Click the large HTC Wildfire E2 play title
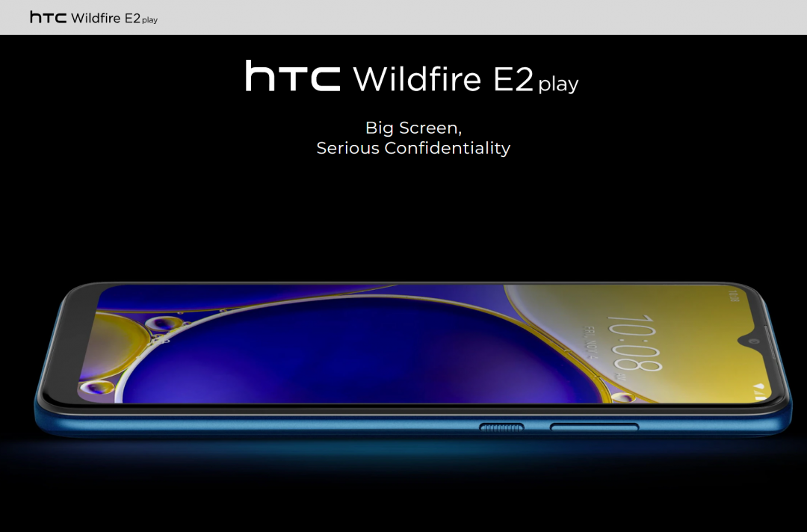Screen dimensions: 807x532 point(412,78)
